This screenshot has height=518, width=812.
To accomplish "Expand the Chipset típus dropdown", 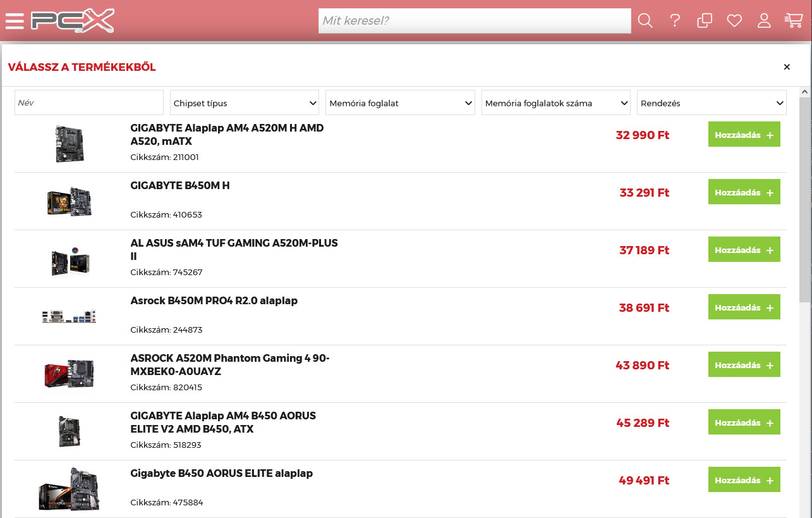I will tap(245, 102).
